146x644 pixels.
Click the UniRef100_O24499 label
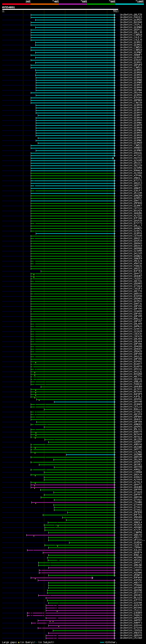[x=131, y=311]
